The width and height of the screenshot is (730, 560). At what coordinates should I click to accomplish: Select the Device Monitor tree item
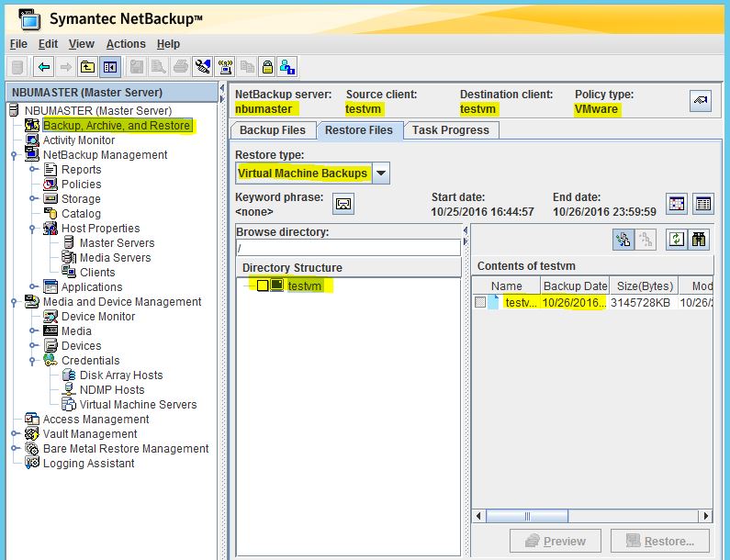(98, 317)
